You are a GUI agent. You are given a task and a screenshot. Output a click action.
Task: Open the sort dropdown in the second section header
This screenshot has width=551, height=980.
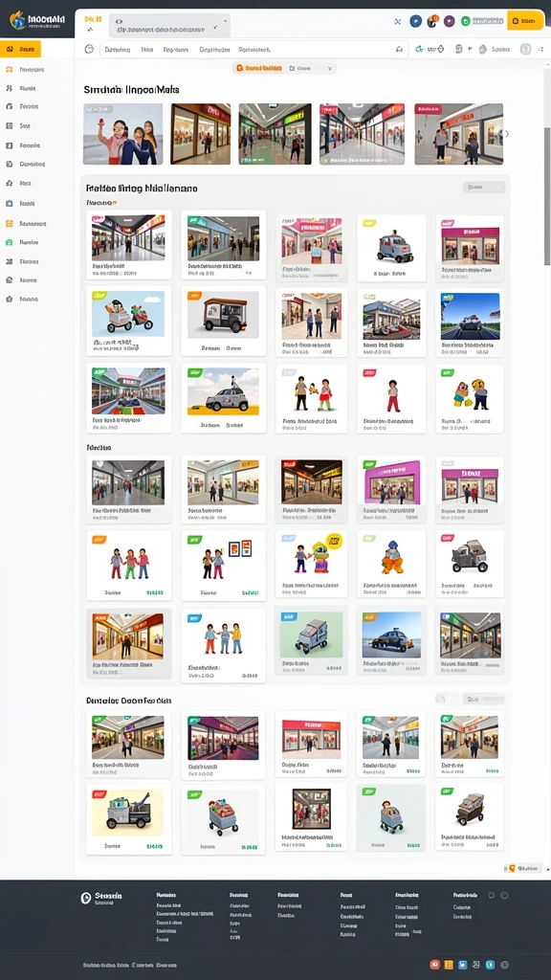click(484, 187)
